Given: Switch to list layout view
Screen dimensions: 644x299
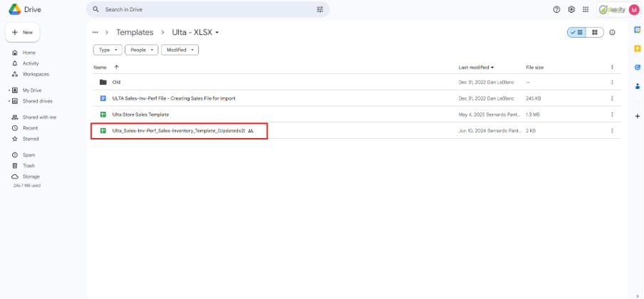Looking at the screenshot, I should click(577, 33).
